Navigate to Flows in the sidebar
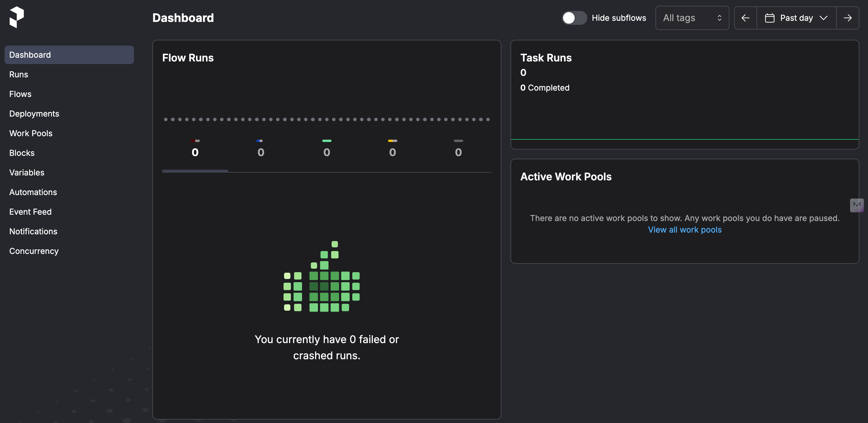The image size is (868, 423). [20, 94]
